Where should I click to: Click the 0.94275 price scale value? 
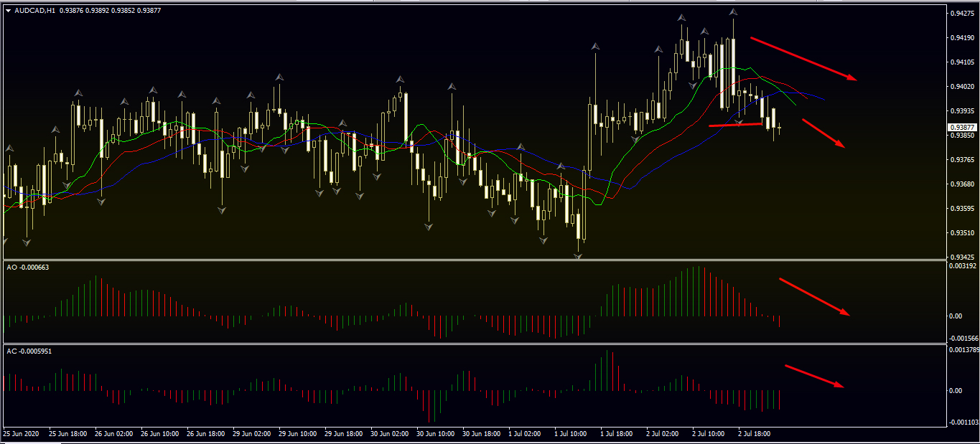click(x=960, y=14)
